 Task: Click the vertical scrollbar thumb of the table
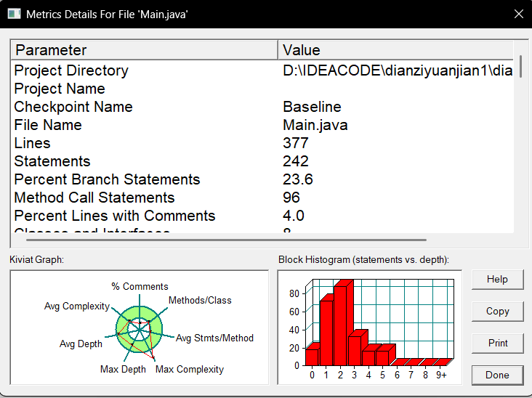point(521,66)
